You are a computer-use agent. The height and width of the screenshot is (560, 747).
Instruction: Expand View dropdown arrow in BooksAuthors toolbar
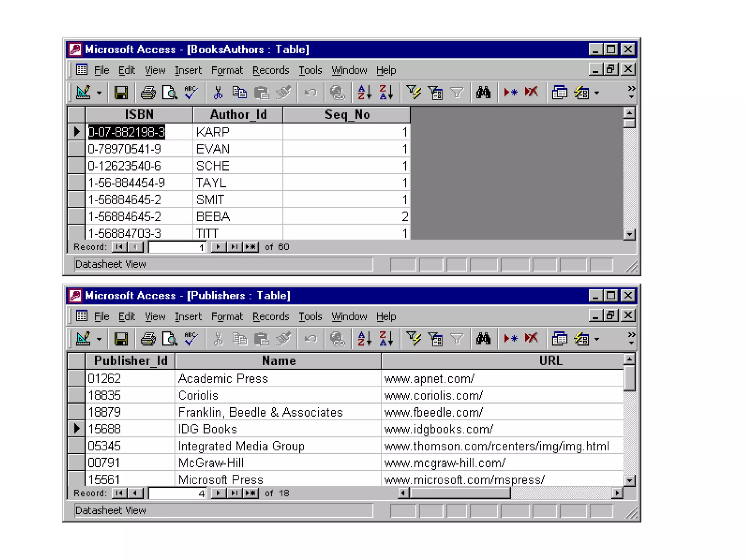(99, 93)
